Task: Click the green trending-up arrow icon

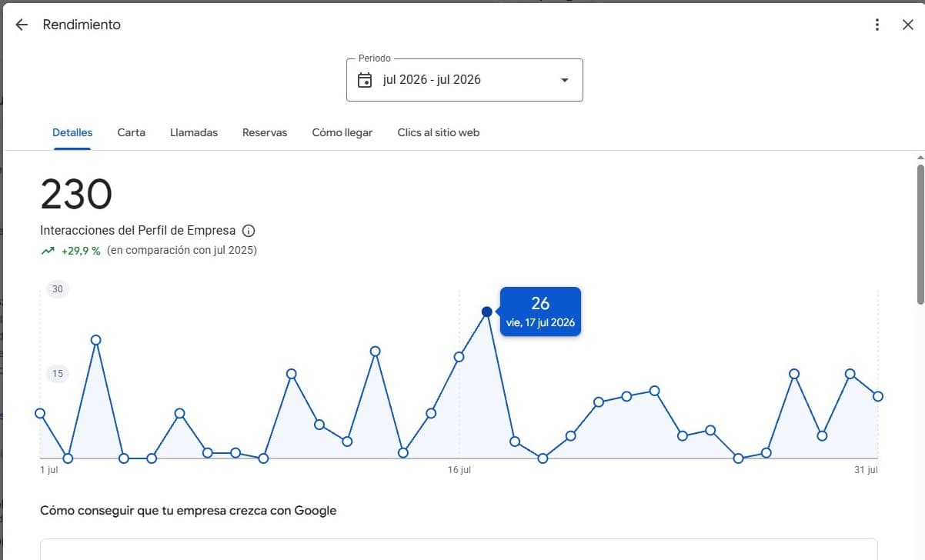Action: point(48,251)
